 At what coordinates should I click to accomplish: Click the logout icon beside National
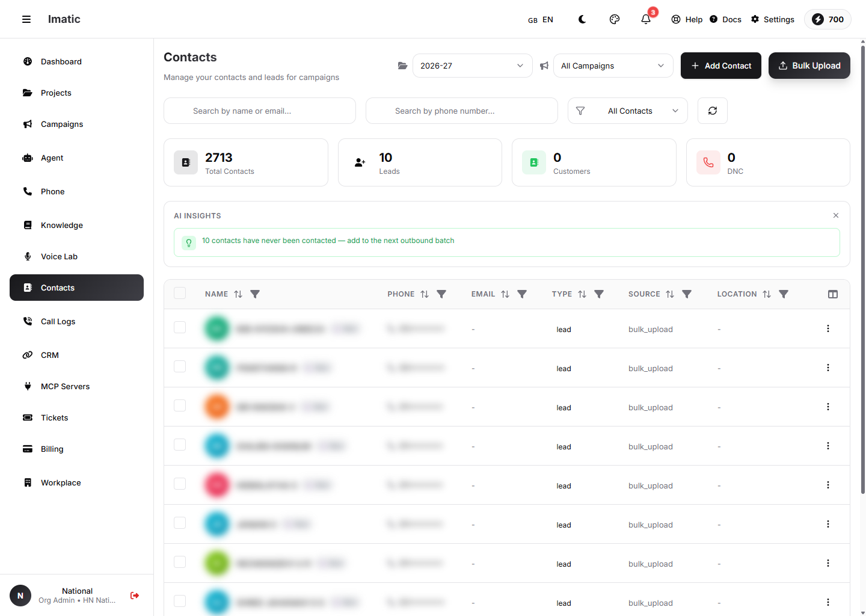pyautogui.click(x=135, y=596)
